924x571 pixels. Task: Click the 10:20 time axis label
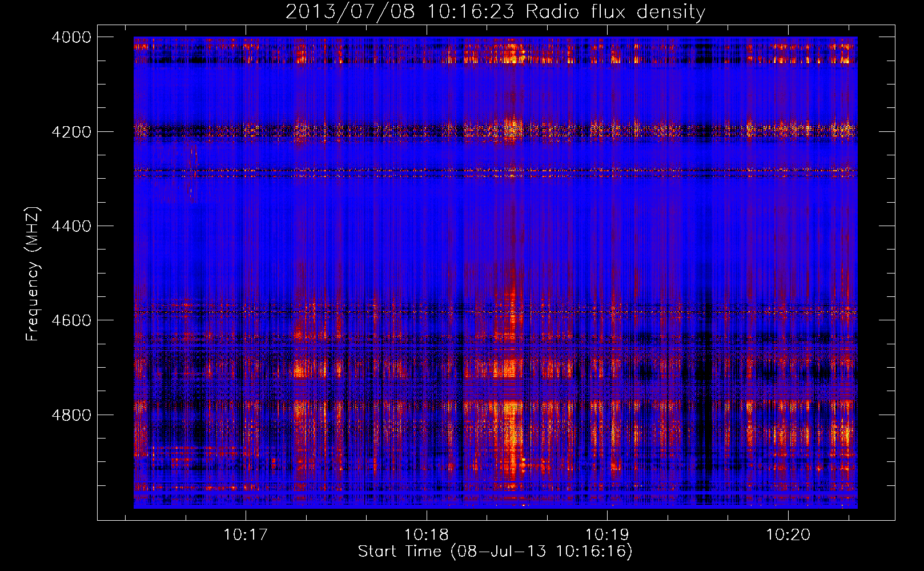pyautogui.click(x=788, y=535)
